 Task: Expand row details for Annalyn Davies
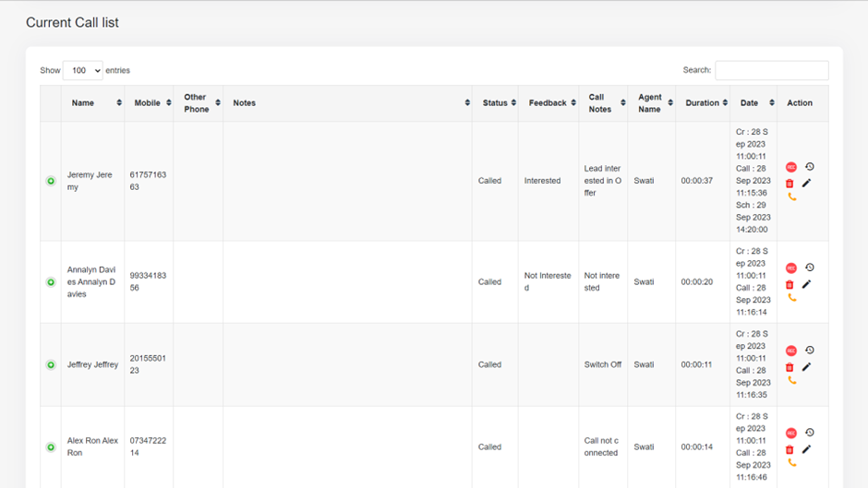51,282
